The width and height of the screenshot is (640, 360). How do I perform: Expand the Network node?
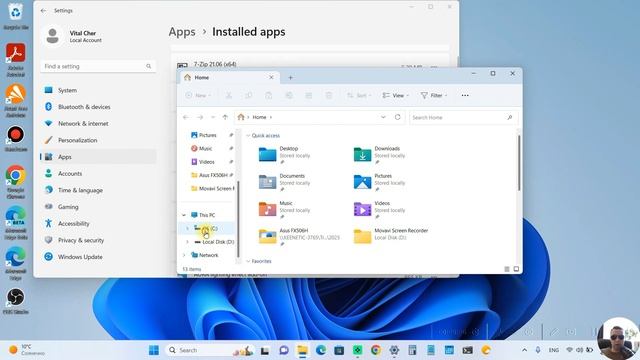(184, 255)
